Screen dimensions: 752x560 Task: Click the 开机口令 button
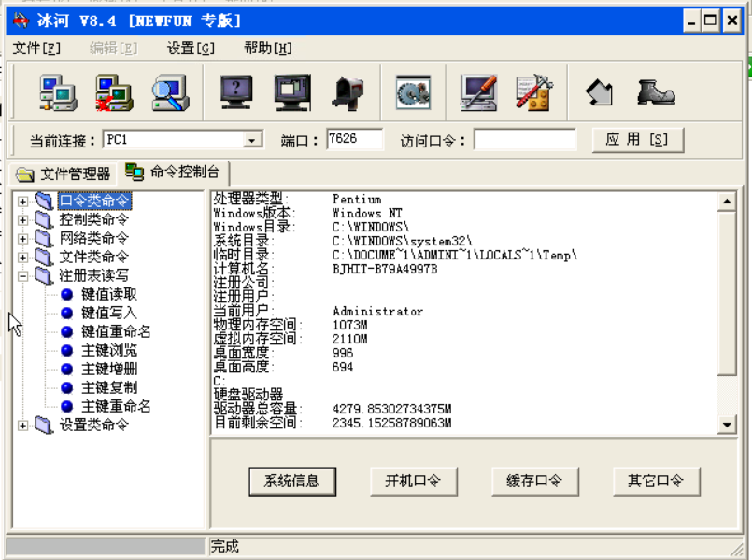(414, 481)
